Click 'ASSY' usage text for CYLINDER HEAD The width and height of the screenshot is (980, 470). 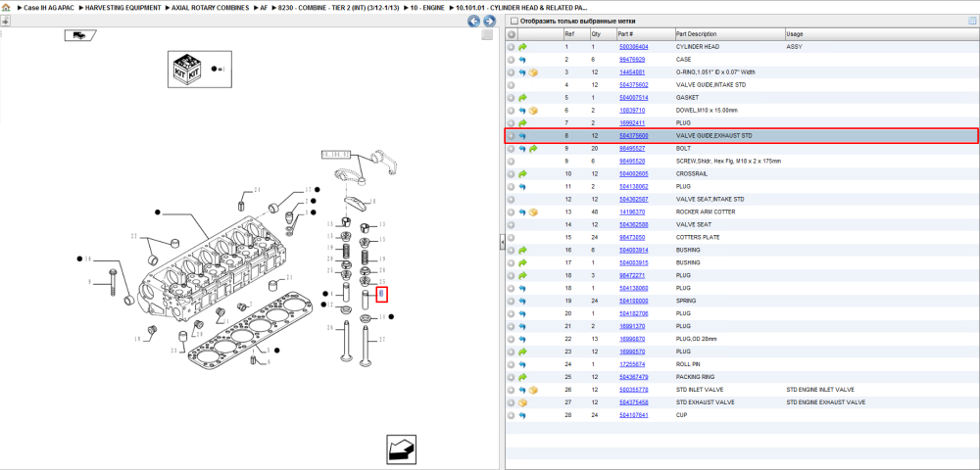[x=793, y=47]
